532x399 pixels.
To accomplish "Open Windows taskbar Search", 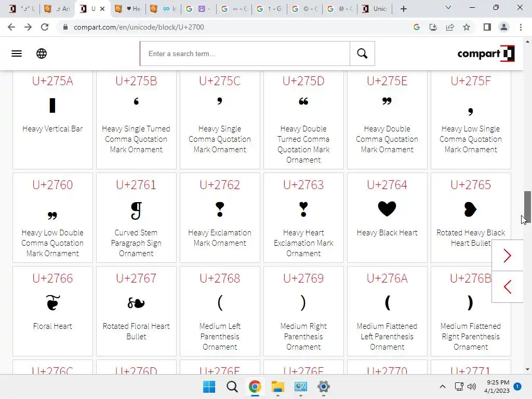I will tap(232, 387).
